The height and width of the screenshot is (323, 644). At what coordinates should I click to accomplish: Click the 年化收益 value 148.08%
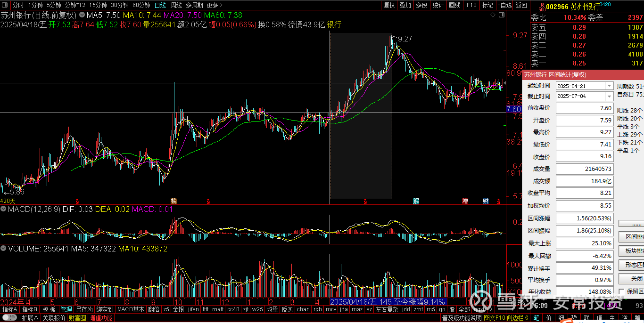pyautogui.click(x=585, y=291)
